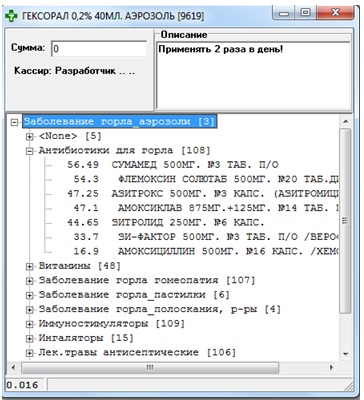Maximize the ГЕКСОРАЛ window
The width and height of the screenshot is (364, 400).
click(305, 13)
